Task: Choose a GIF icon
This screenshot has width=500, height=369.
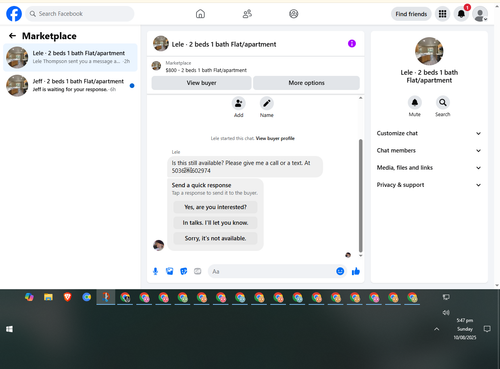Action: (x=198, y=271)
